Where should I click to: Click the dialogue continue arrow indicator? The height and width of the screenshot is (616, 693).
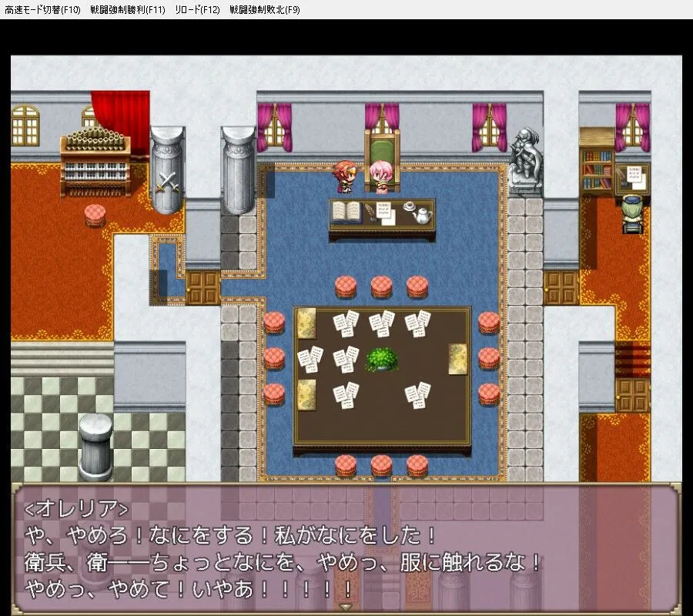pyautogui.click(x=346, y=608)
